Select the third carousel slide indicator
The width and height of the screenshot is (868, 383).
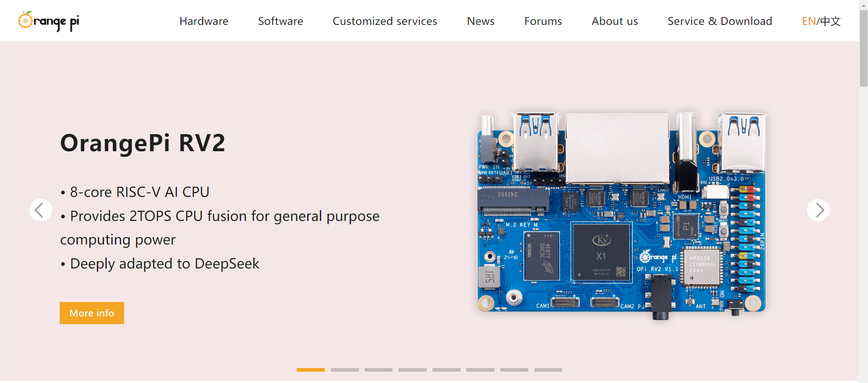tap(379, 370)
